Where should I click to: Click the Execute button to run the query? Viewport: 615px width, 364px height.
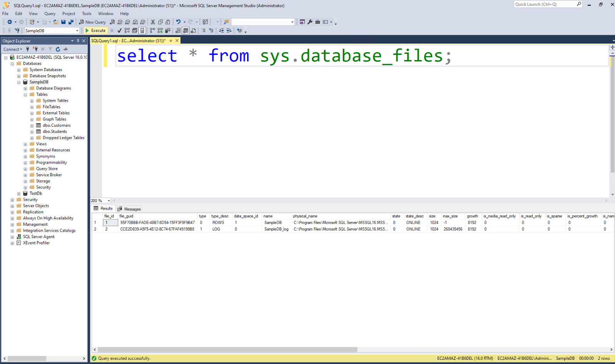pos(95,30)
